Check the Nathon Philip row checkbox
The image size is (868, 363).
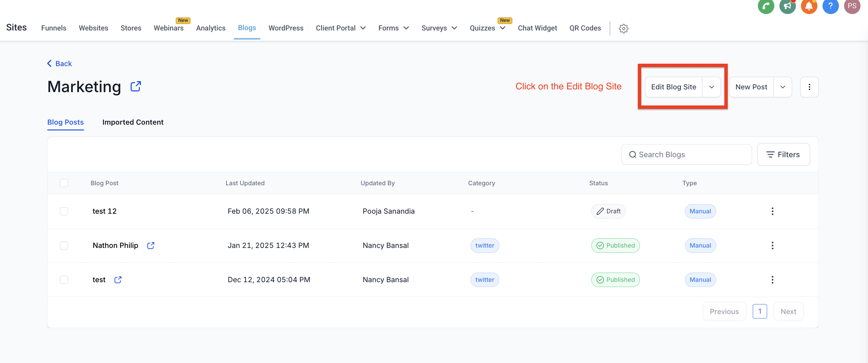[64, 246]
